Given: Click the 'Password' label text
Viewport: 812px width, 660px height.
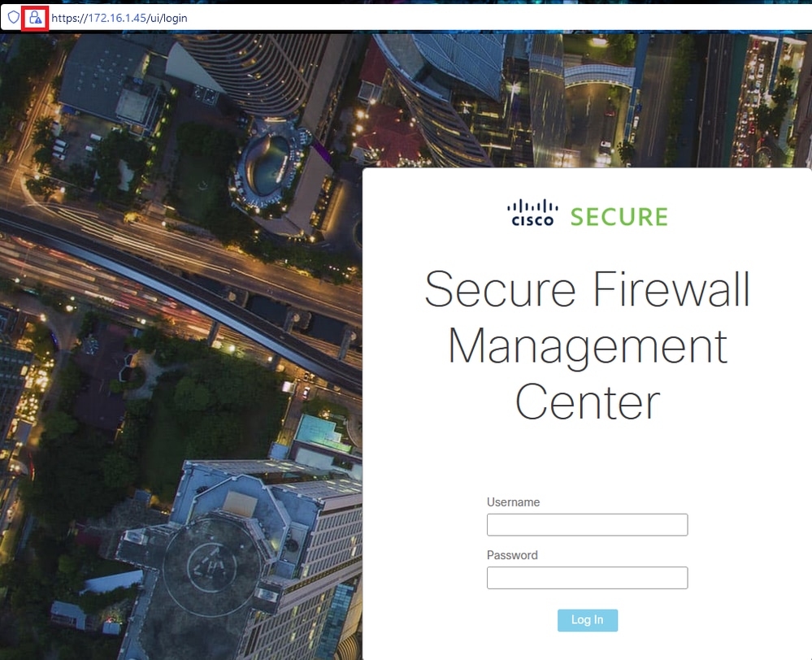Looking at the screenshot, I should [x=512, y=555].
